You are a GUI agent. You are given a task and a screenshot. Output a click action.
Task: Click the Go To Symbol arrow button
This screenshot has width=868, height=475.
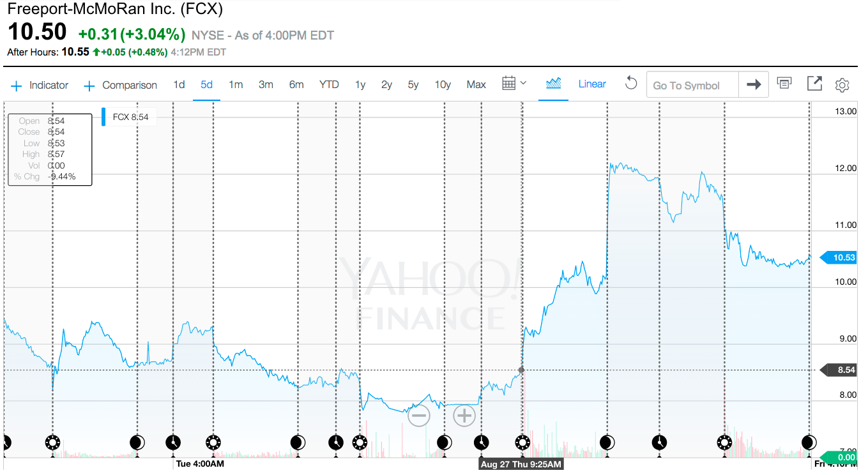coord(754,84)
